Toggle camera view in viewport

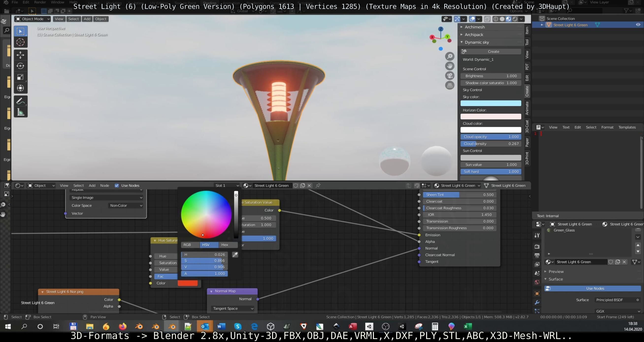click(x=449, y=75)
